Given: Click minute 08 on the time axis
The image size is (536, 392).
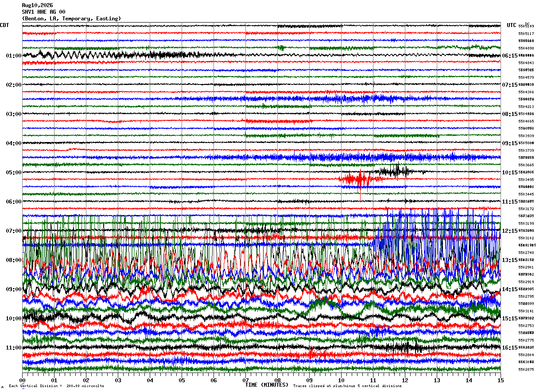Looking at the screenshot, I should point(278,380).
